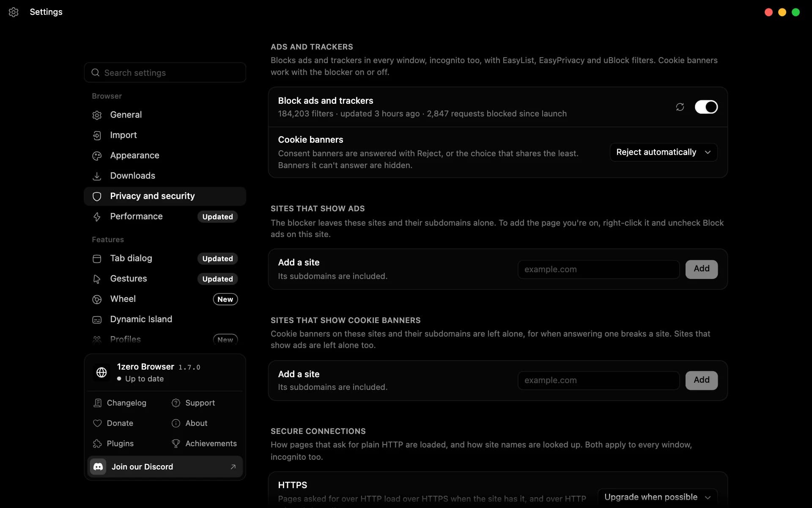Click the Donate heart icon
Image resolution: width=812 pixels, height=508 pixels.
pos(97,423)
